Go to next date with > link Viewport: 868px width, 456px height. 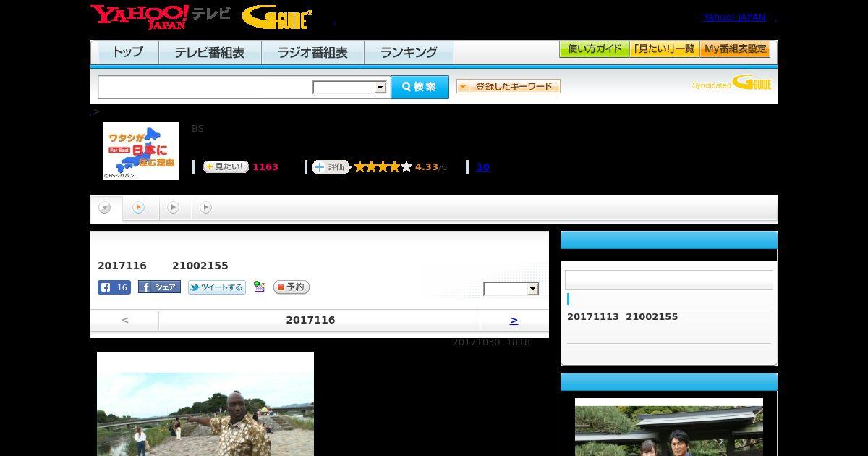coord(514,320)
